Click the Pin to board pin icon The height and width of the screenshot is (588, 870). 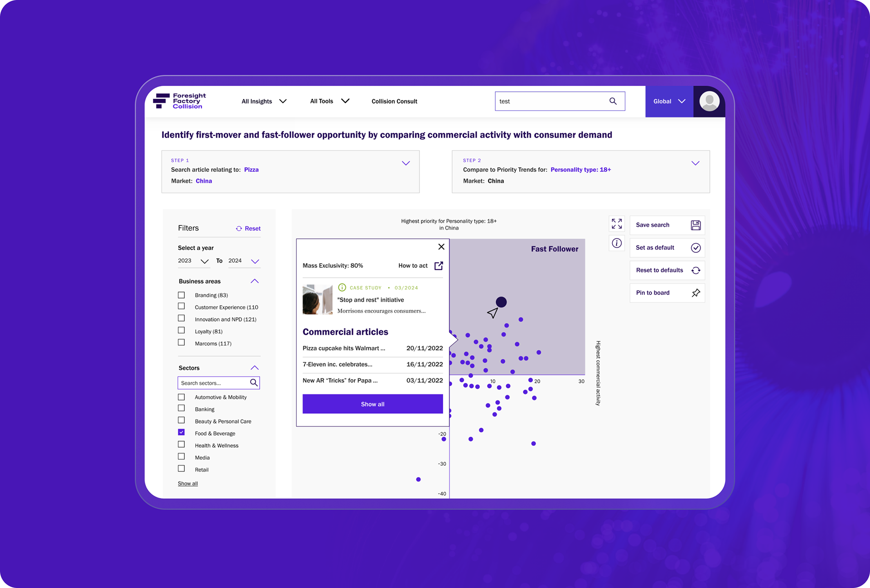point(696,293)
